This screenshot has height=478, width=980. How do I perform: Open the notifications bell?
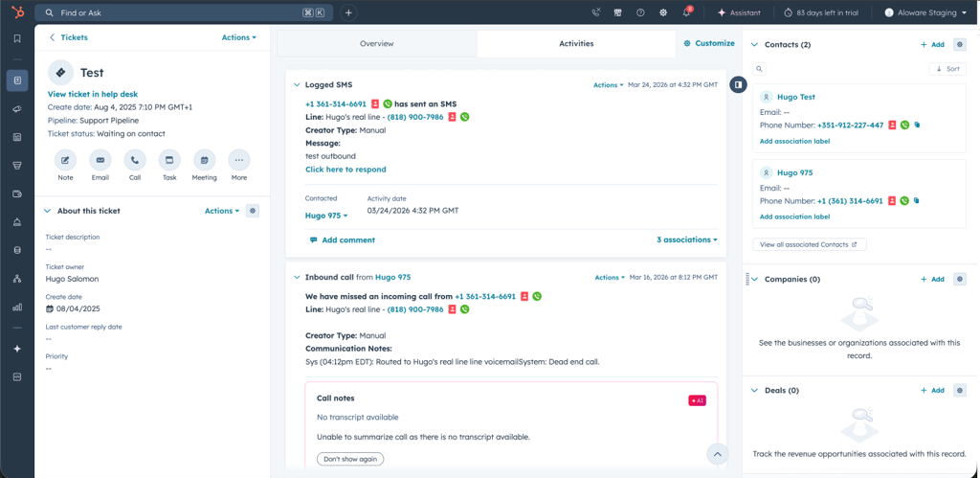[686, 12]
